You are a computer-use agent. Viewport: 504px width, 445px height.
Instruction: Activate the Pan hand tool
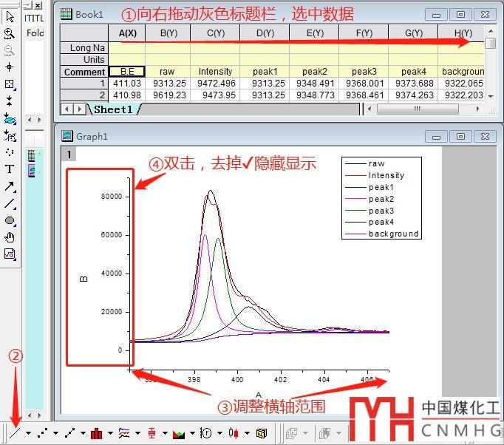[x=10, y=237]
